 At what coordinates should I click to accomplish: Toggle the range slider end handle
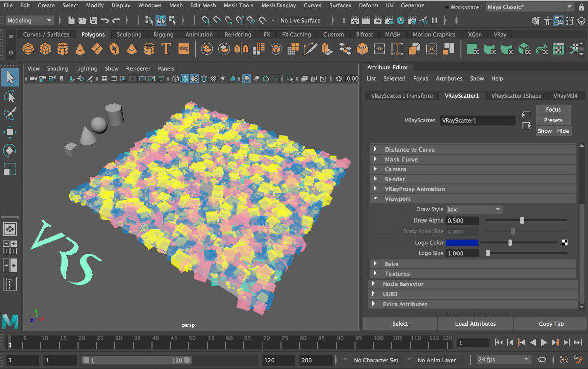187,360
